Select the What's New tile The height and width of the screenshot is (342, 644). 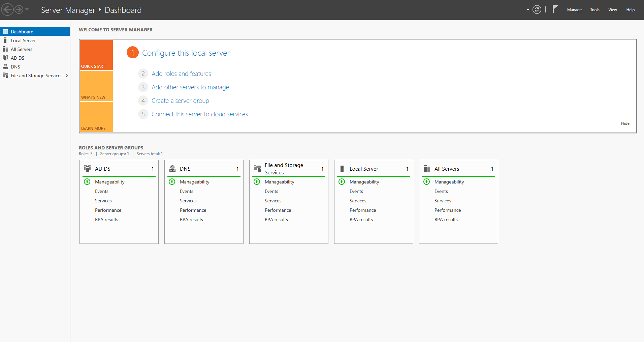[96, 86]
